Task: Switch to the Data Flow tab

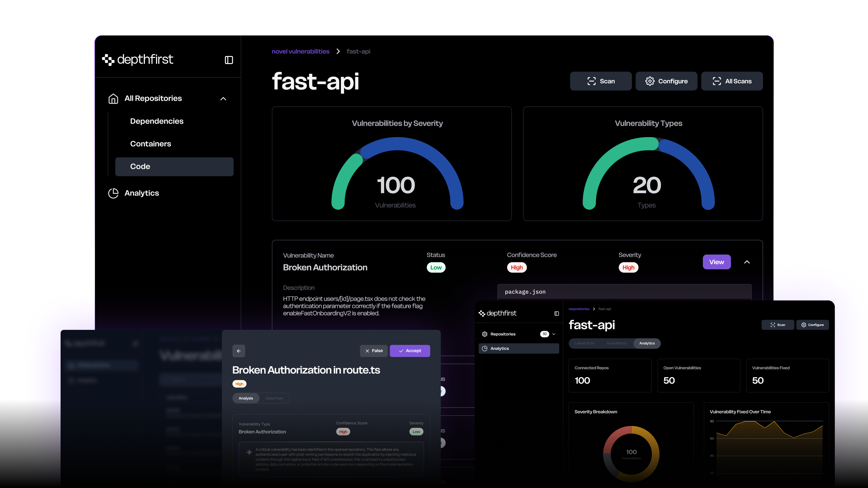Action: (x=274, y=398)
